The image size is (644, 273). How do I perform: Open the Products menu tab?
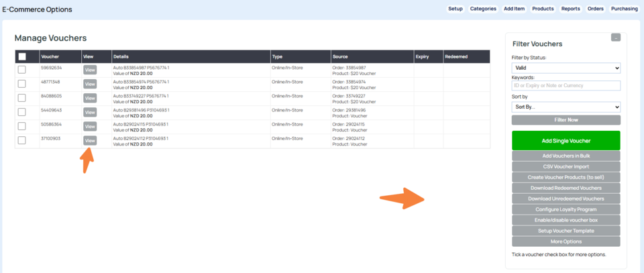click(543, 9)
